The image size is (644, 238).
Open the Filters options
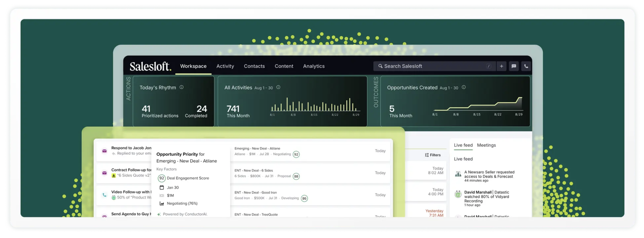[433, 155]
